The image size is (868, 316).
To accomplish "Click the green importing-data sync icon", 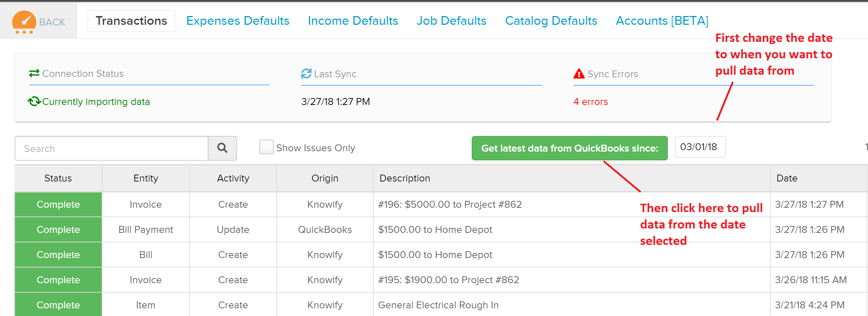I will [34, 101].
